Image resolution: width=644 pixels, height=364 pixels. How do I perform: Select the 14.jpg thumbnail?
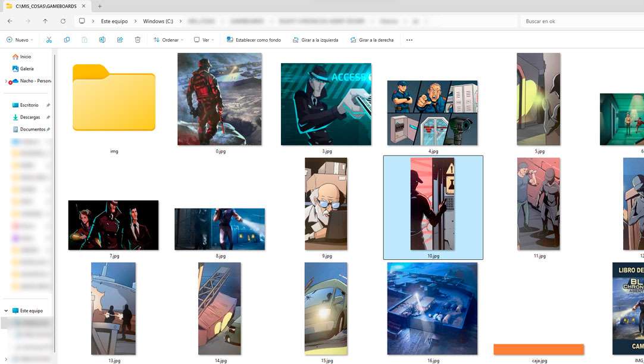click(220, 309)
